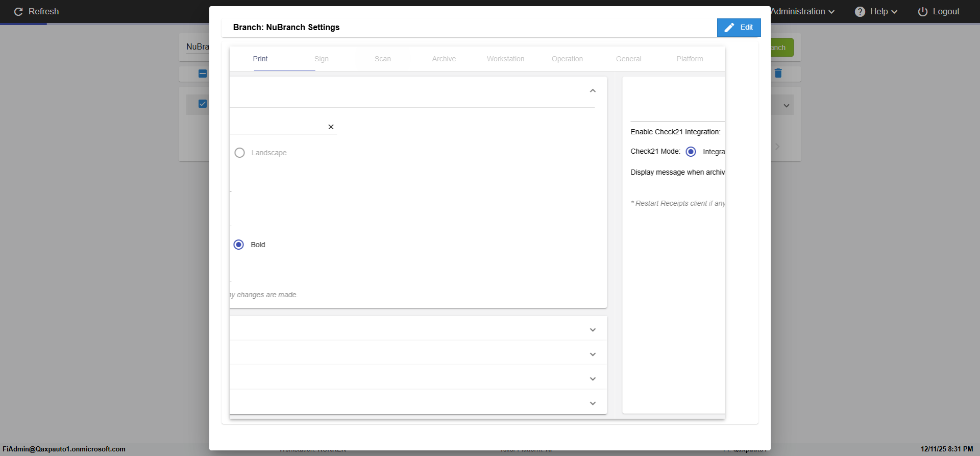Image resolution: width=980 pixels, height=456 pixels.
Task: Expand the first collapsed settings section
Action: click(593, 330)
